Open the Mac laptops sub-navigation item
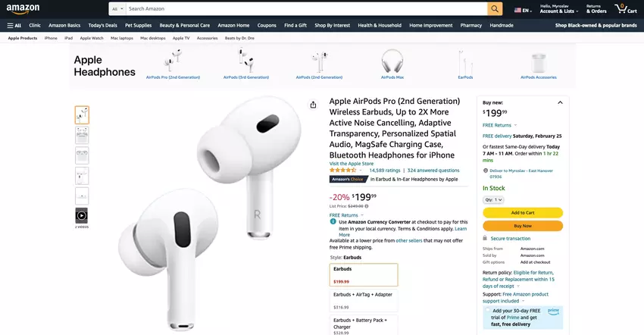 pyautogui.click(x=121, y=38)
